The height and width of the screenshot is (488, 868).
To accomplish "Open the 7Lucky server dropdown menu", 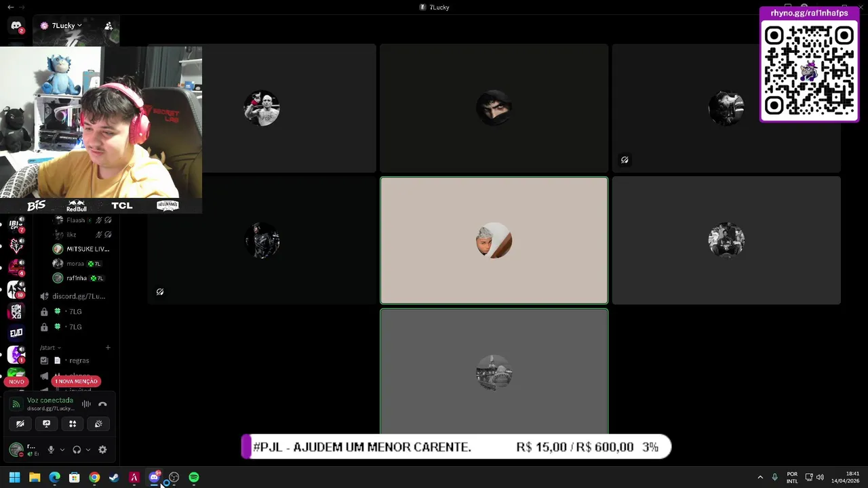I will 66,26.
